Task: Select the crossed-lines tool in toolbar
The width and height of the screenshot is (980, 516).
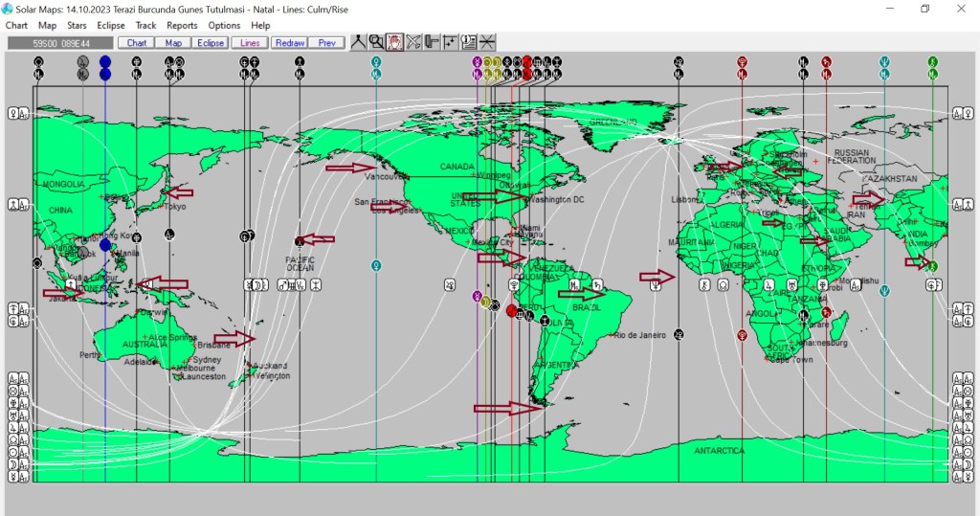Action: click(413, 42)
